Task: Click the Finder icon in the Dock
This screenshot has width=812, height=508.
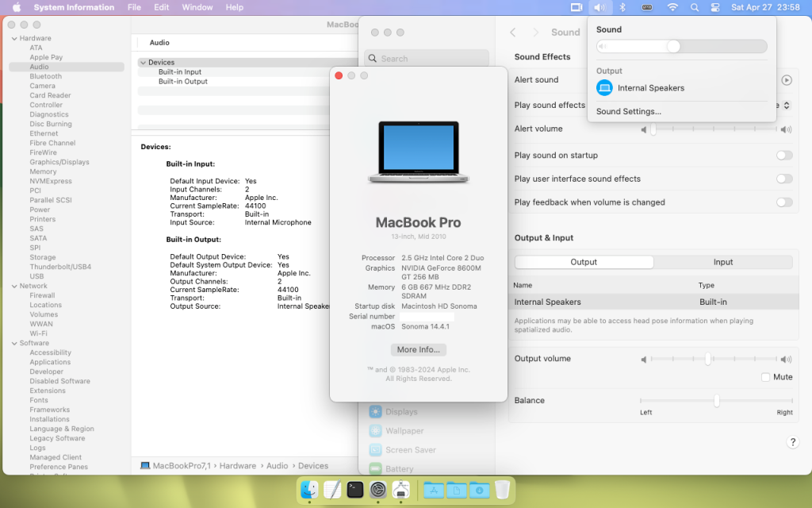Action: tap(309, 490)
